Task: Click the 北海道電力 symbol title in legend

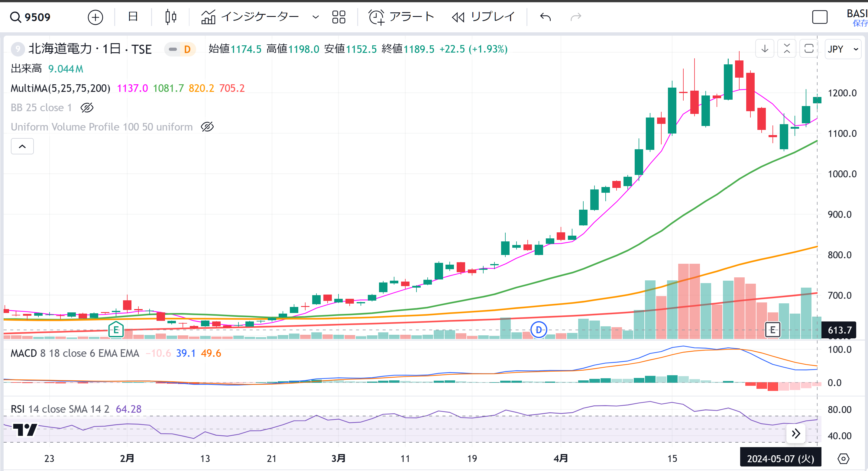Action: pos(90,49)
